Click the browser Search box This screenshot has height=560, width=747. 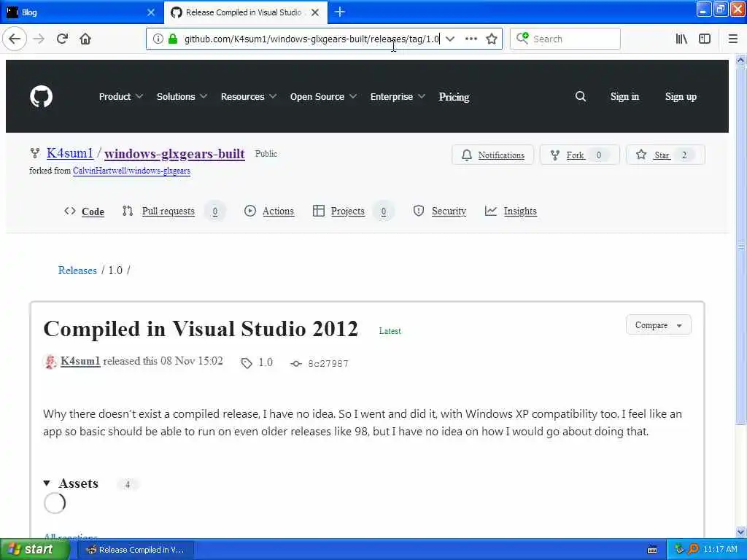(x=565, y=39)
